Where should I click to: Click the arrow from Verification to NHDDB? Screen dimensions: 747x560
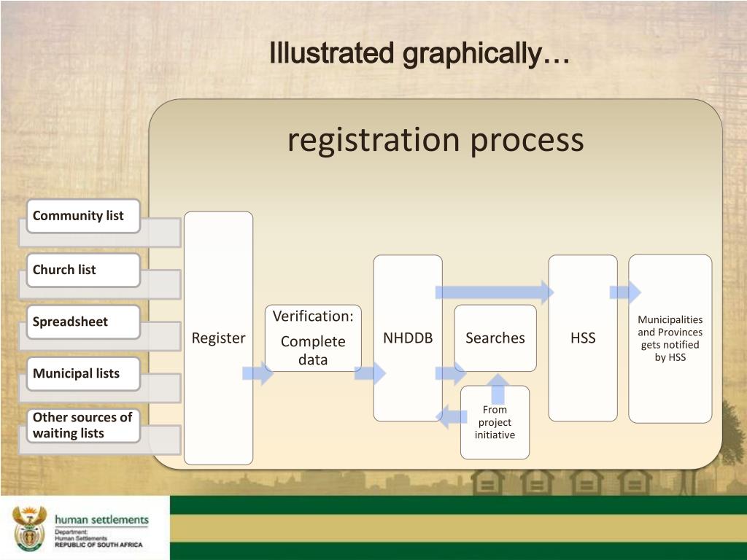[369, 373]
